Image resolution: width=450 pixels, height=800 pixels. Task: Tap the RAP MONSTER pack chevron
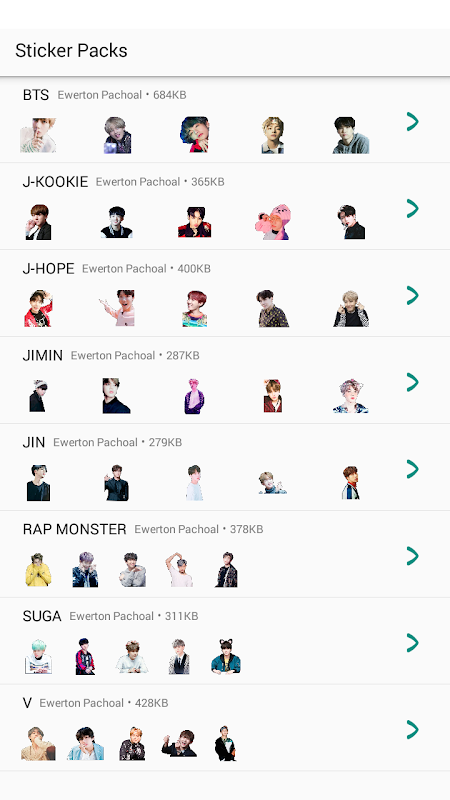[x=412, y=556]
